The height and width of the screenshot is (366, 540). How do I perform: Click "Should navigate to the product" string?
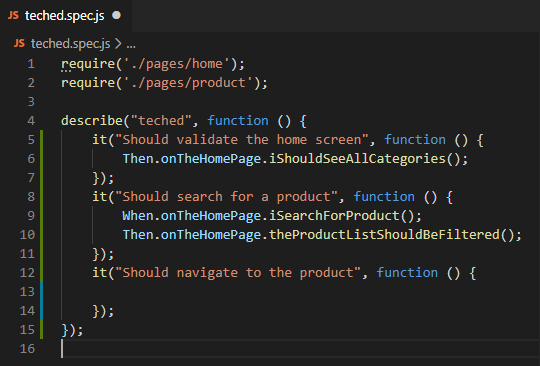pyautogui.click(x=238, y=273)
